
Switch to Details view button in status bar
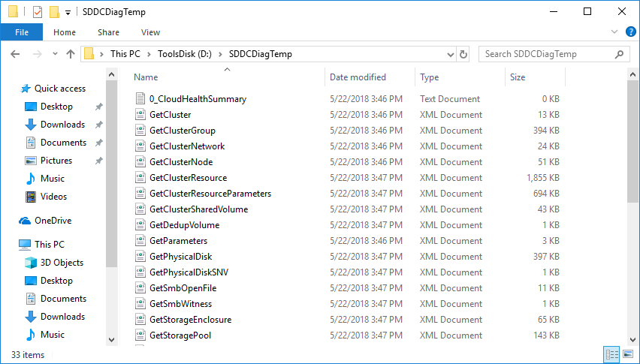pos(611,354)
